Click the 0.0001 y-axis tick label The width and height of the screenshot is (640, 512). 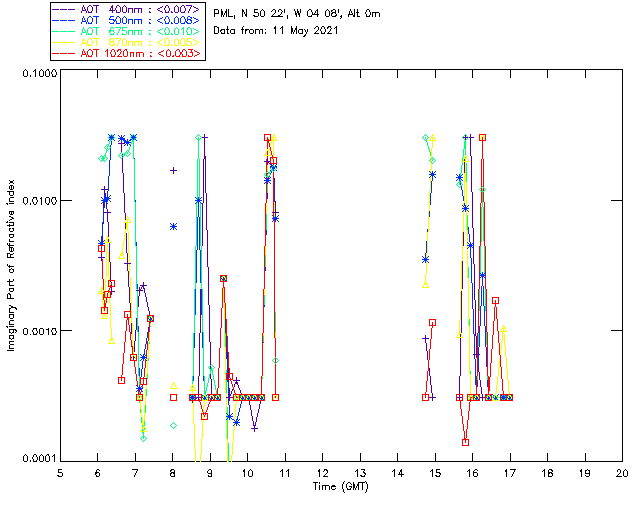tap(39, 459)
